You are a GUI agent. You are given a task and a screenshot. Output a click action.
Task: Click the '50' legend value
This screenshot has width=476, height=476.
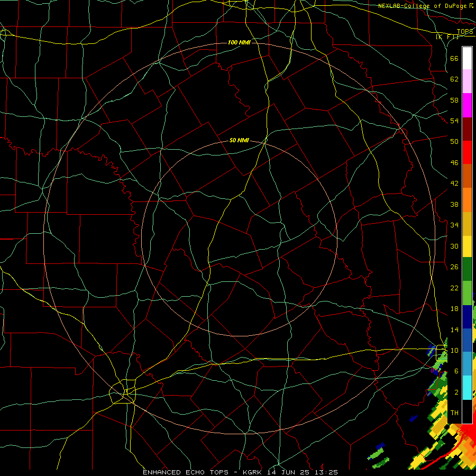454,142
